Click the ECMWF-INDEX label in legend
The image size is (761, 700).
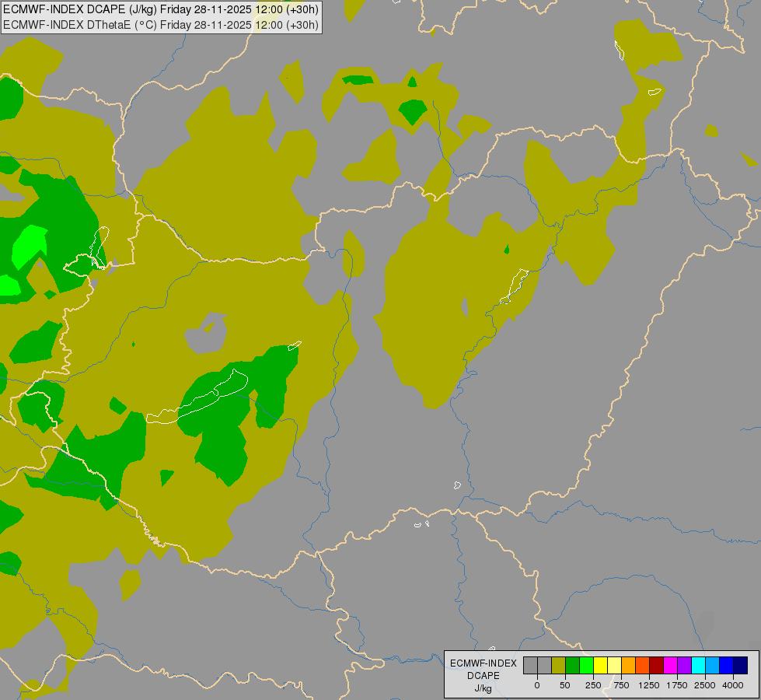[x=483, y=663]
